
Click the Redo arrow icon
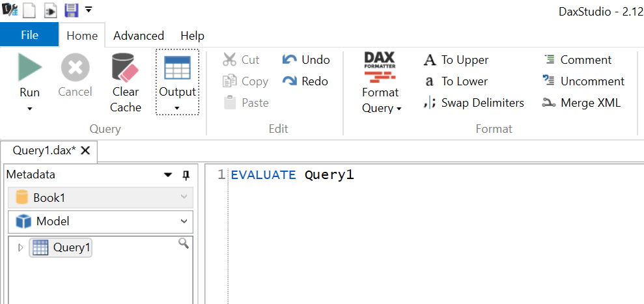tap(290, 81)
